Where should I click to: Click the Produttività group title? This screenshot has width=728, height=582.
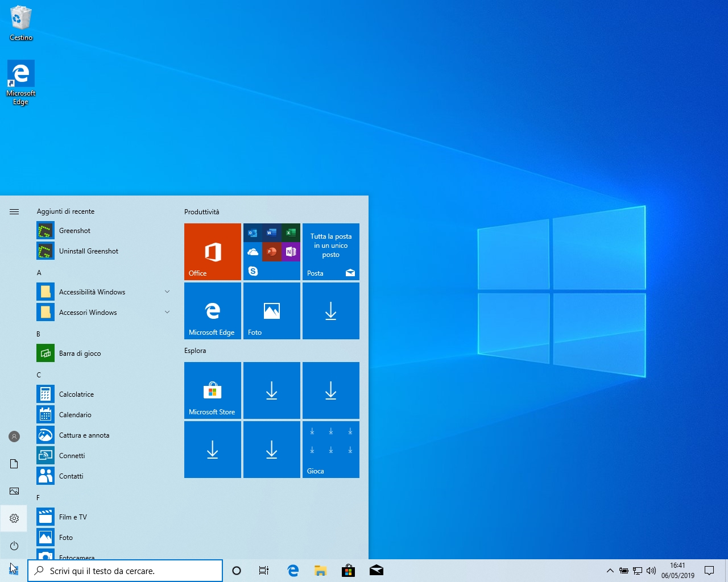click(x=201, y=212)
